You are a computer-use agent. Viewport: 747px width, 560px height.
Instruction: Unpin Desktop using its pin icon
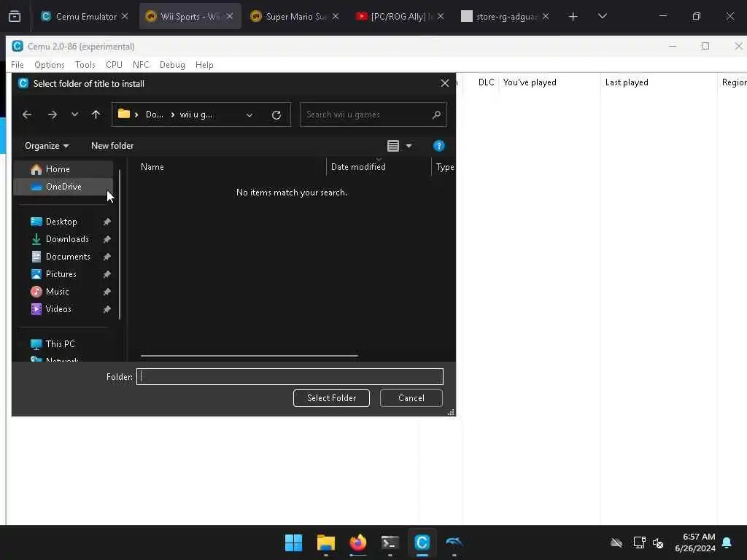point(107,222)
